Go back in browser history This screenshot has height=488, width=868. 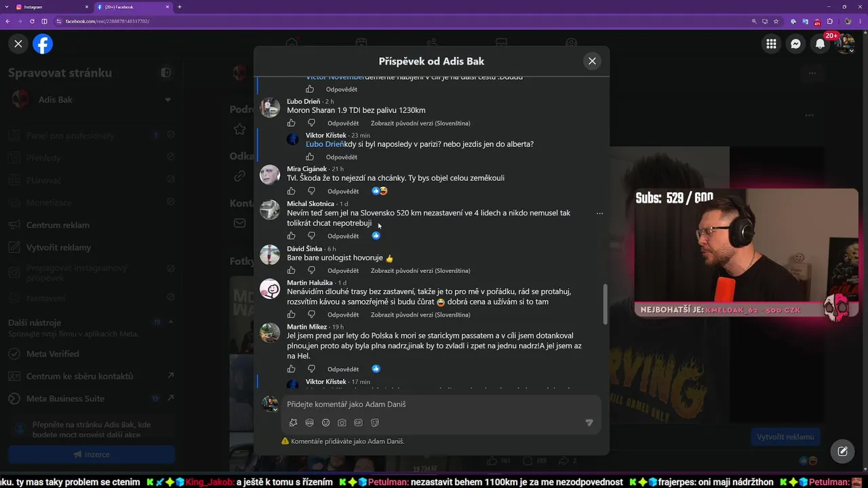pyautogui.click(x=7, y=21)
